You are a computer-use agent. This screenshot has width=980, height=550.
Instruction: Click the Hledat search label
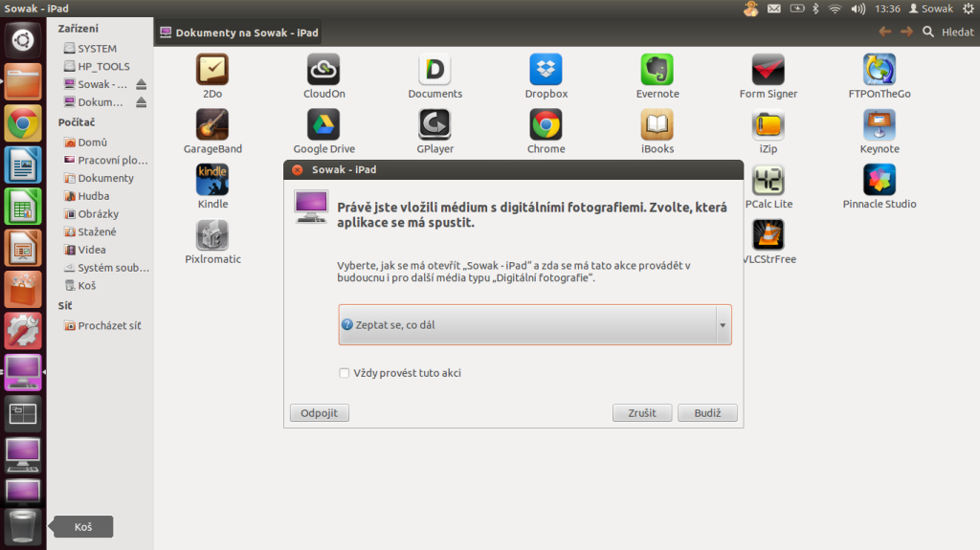click(x=957, y=32)
